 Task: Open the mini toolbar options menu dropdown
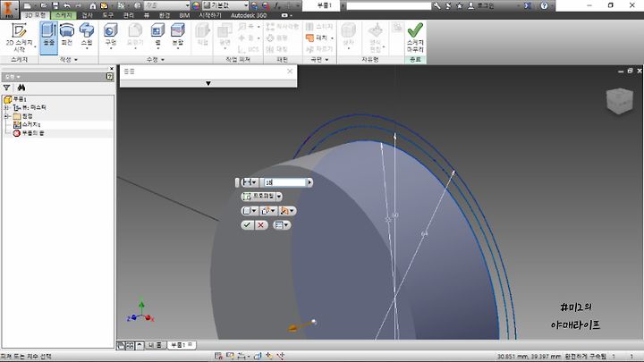tap(282, 225)
